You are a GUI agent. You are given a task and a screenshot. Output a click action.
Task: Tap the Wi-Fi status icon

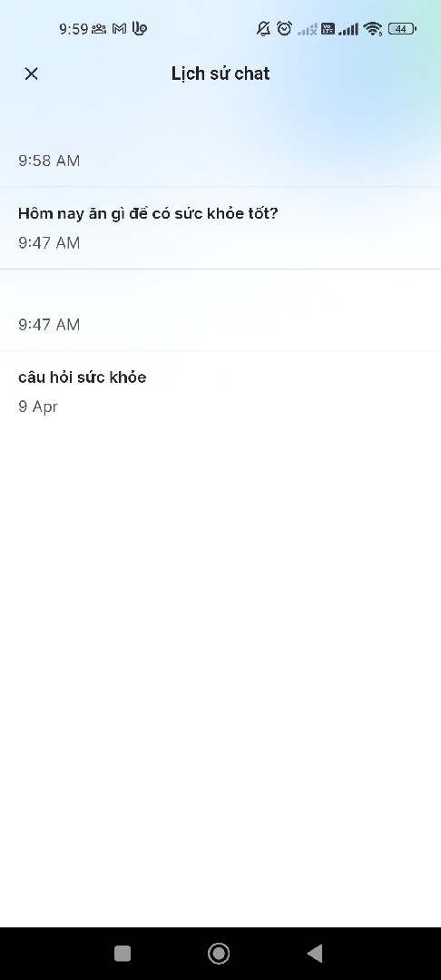tap(373, 29)
